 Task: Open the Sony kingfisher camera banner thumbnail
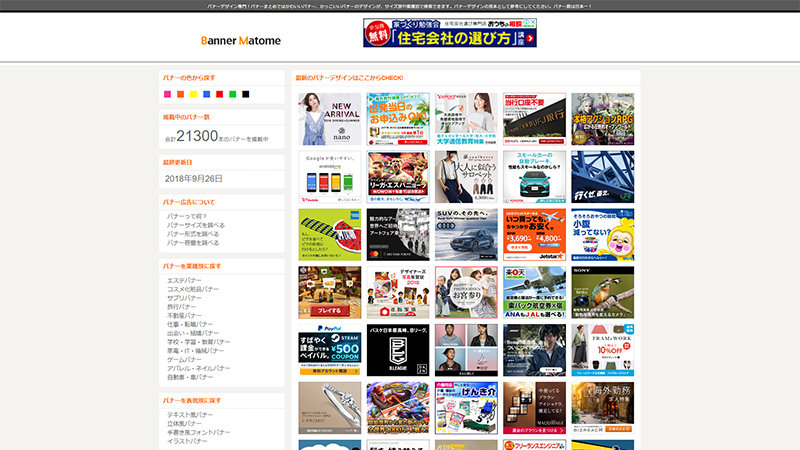pos(603,292)
